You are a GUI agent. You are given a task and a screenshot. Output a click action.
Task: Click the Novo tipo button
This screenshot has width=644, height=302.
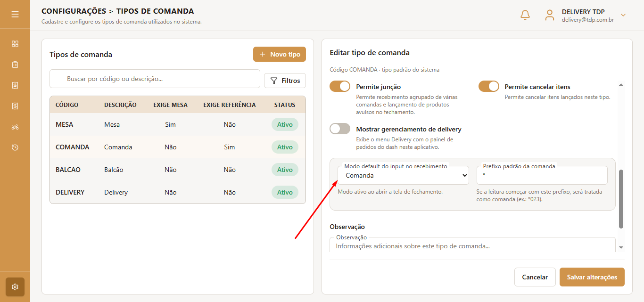280,54
